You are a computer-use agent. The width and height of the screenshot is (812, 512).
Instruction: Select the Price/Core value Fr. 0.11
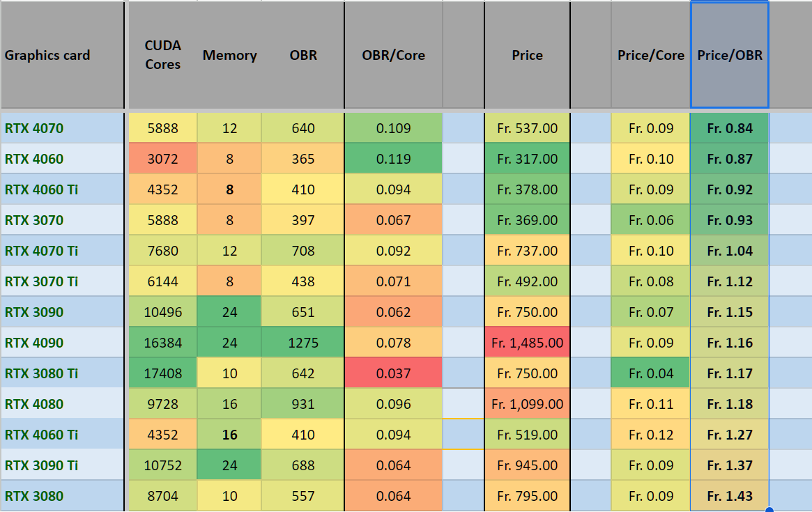point(651,404)
